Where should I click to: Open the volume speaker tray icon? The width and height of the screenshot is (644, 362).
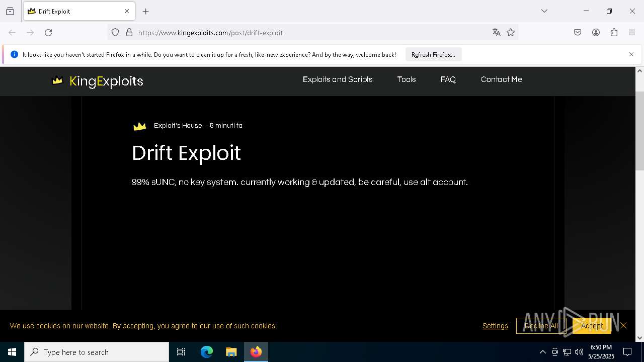(579, 352)
